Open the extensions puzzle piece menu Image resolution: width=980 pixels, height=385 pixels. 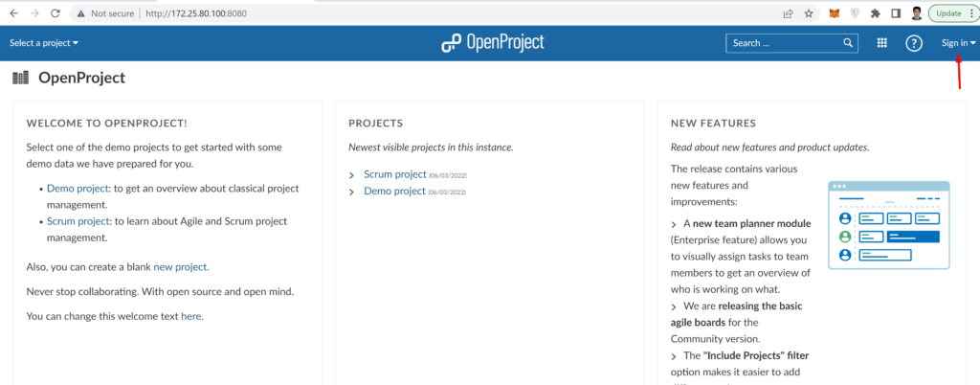coord(875,13)
